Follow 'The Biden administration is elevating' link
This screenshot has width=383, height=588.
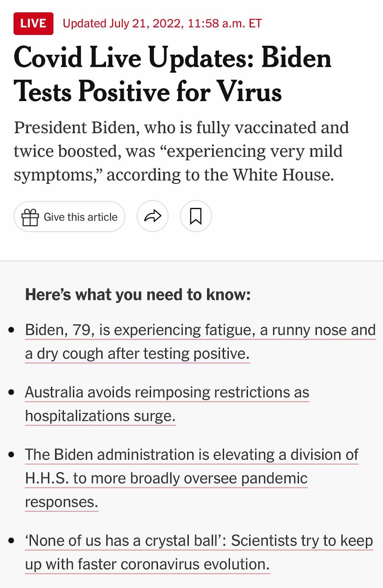tap(192, 478)
